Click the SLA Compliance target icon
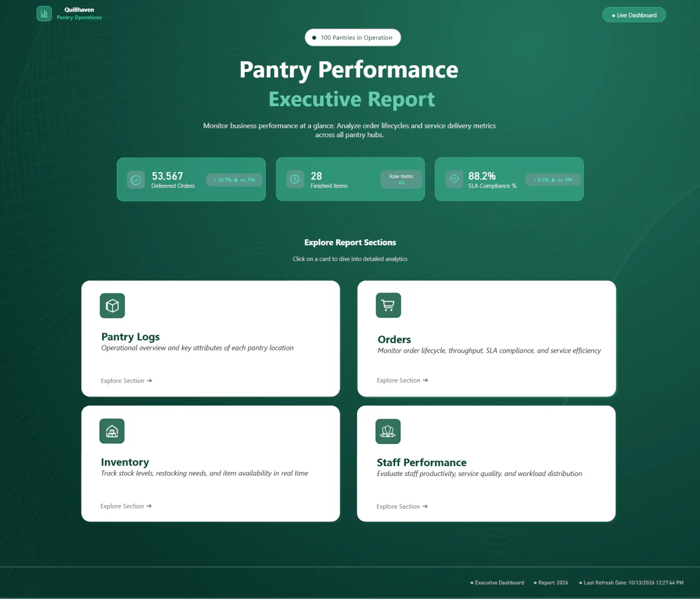700x599 pixels. (454, 179)
